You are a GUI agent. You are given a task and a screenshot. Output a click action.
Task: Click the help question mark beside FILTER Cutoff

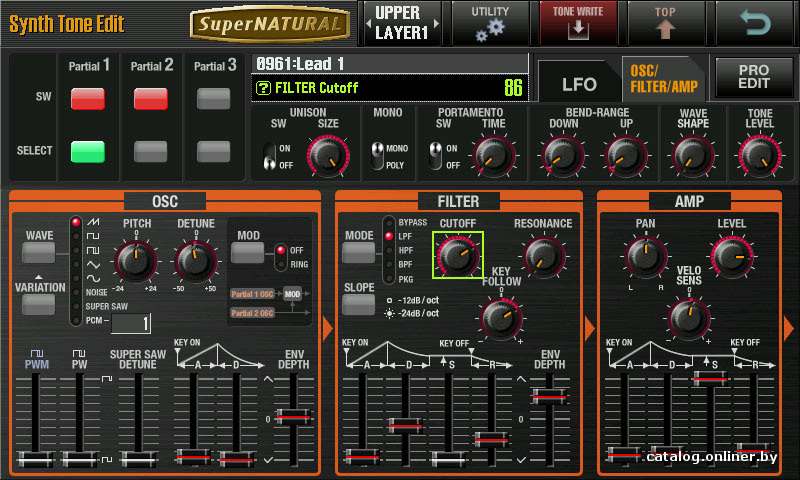point(263,88)
